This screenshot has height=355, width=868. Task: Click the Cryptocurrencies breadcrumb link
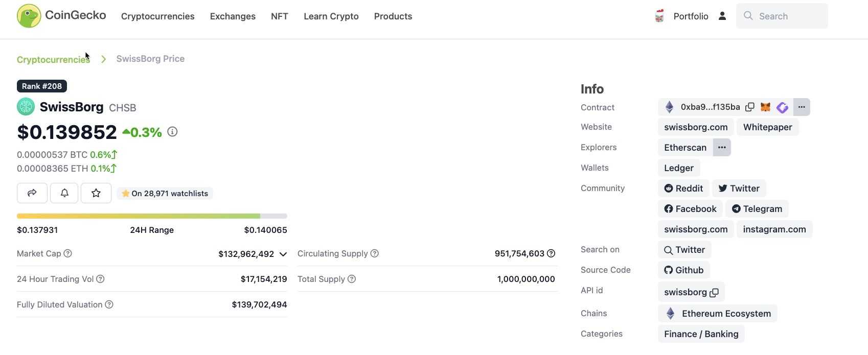pyautogui.click(x=53, y=59)
